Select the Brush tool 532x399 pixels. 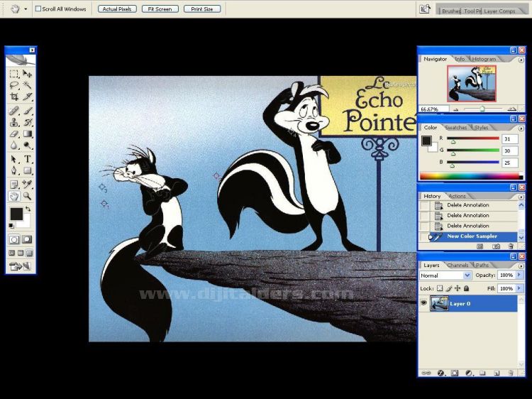[x=27, y=111]
